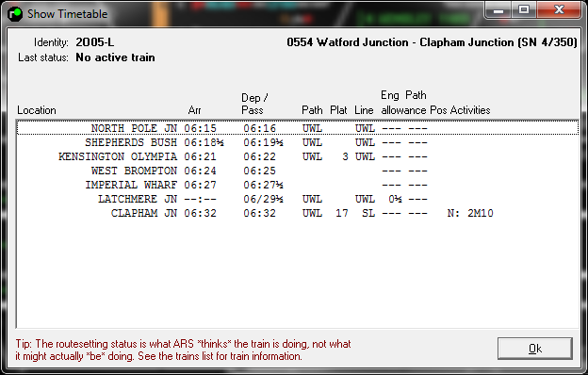This screenshot has height=375, width=588.
Task: Click the 06:24 arrival time
Action: tap(201, 171)
